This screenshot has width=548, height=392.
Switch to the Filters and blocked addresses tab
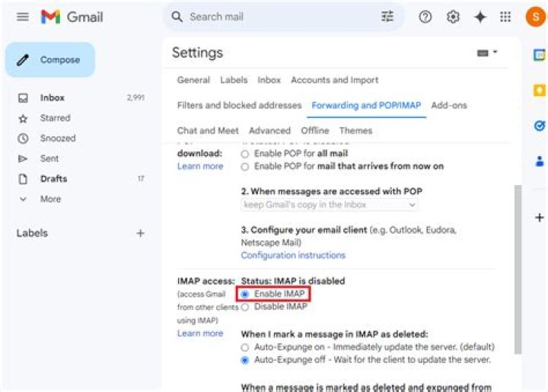click(239, 105)
